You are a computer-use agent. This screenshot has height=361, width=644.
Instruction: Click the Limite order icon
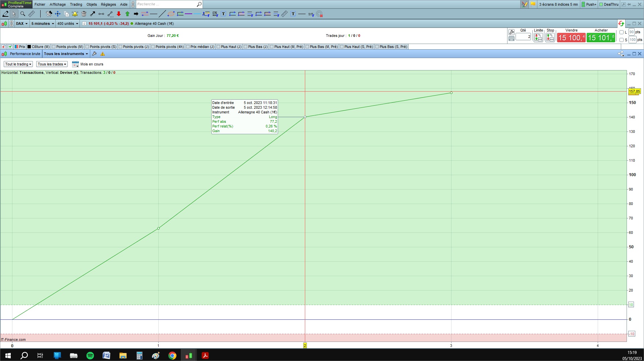click(538, 37)
